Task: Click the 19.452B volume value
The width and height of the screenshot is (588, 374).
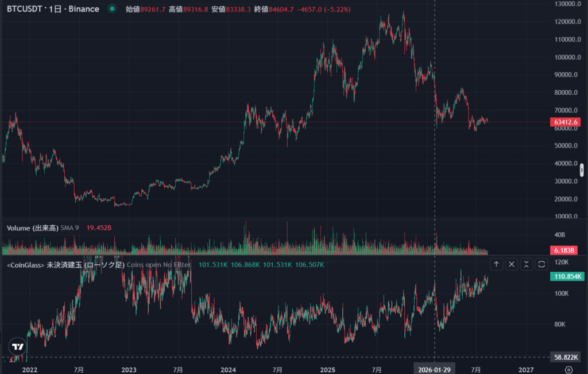Action: [99, 228]
